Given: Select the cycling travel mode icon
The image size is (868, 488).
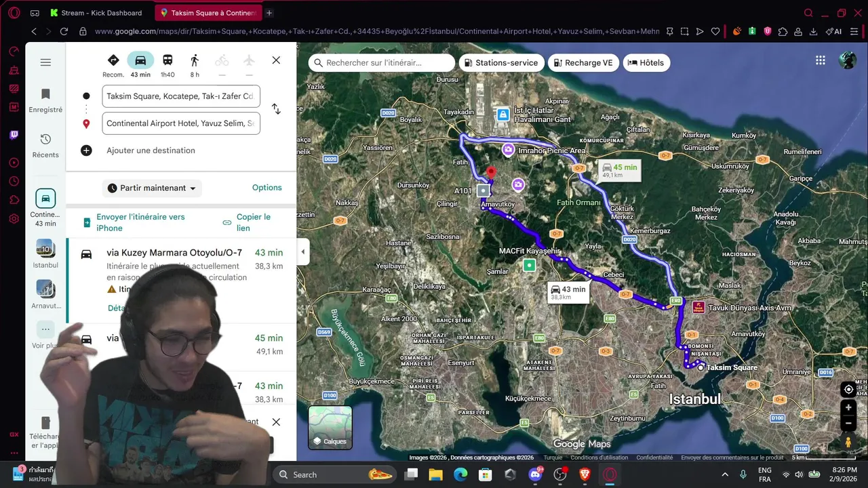Looking at the screenshot, I should 222,60.
